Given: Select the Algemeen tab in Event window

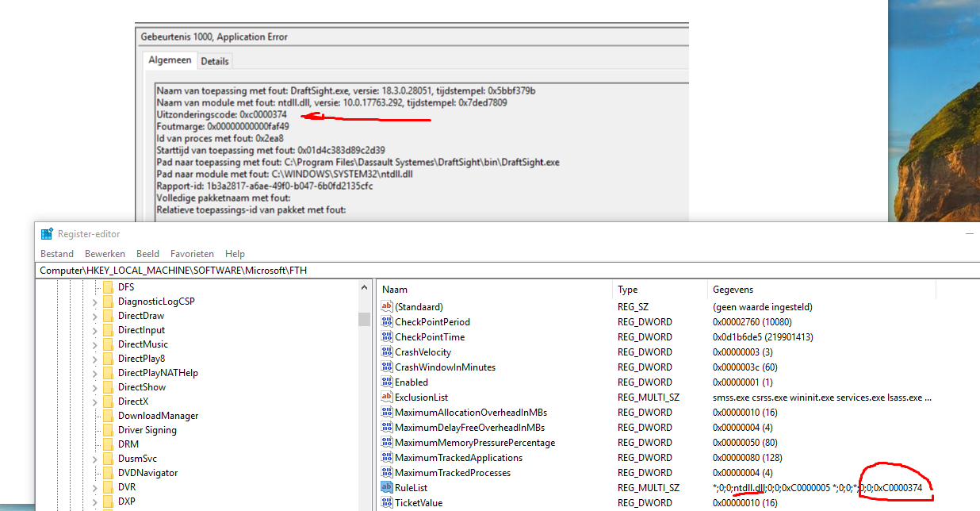Looking at the screenshot, I should click(170, 60).
